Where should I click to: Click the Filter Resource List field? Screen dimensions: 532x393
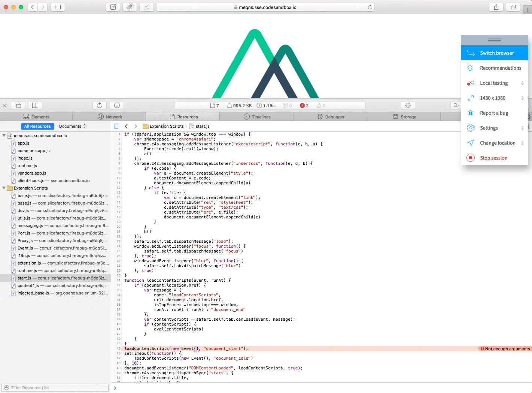click(55, 388)
